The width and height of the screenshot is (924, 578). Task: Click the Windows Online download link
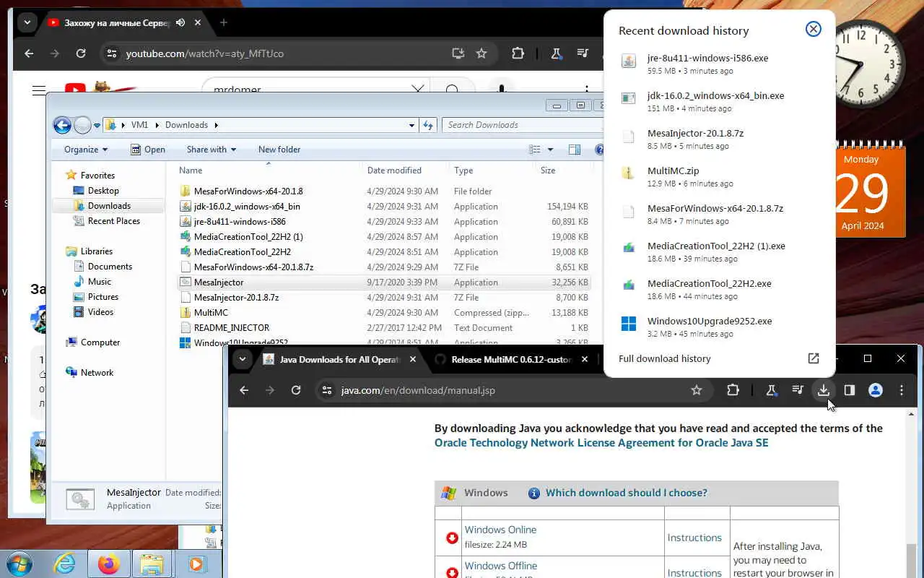tap(500, 530)
